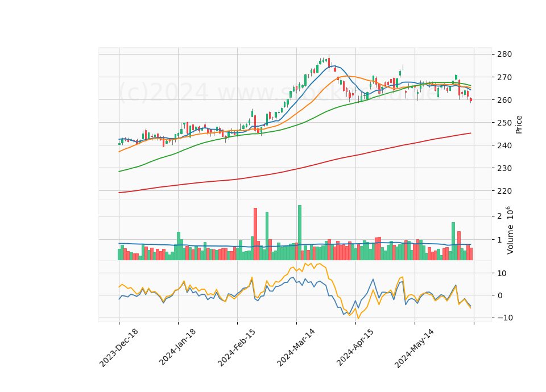
Task: Click the 280 price axis value
Action: pos(505,55)
